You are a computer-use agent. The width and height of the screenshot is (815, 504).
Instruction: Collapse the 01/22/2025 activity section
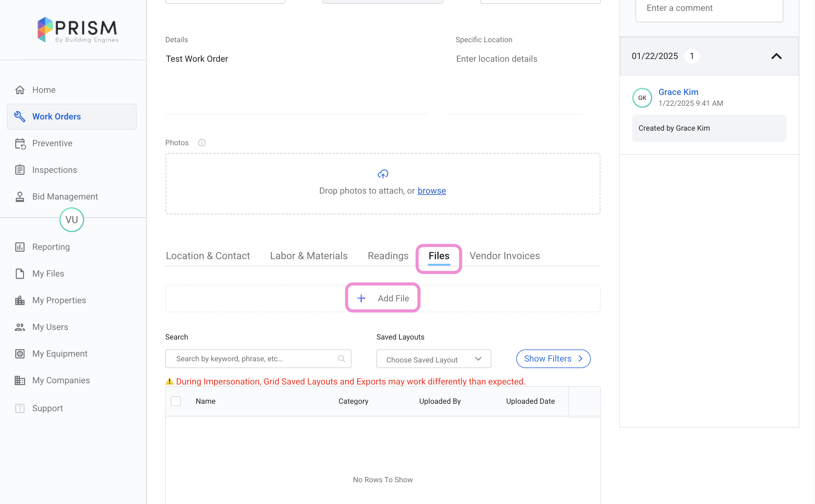click(776, 56)
